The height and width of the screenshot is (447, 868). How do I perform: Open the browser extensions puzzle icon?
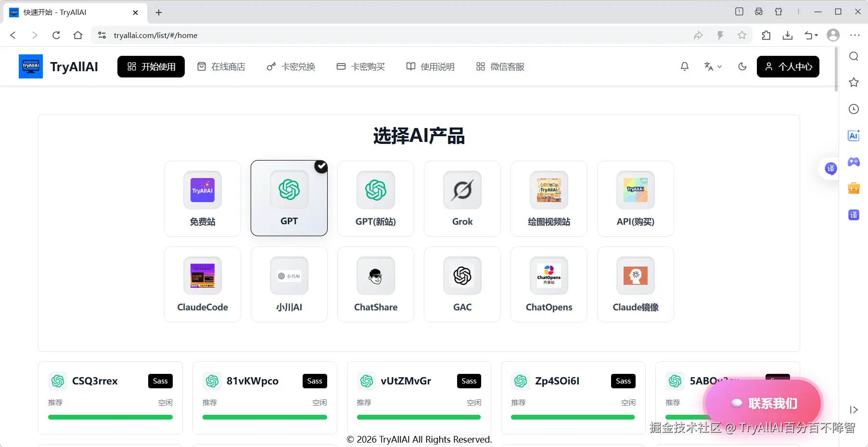(766, 35)
